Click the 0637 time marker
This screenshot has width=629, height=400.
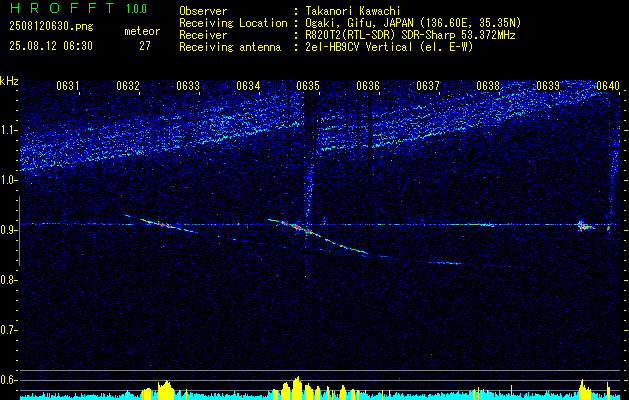point(428,86)
